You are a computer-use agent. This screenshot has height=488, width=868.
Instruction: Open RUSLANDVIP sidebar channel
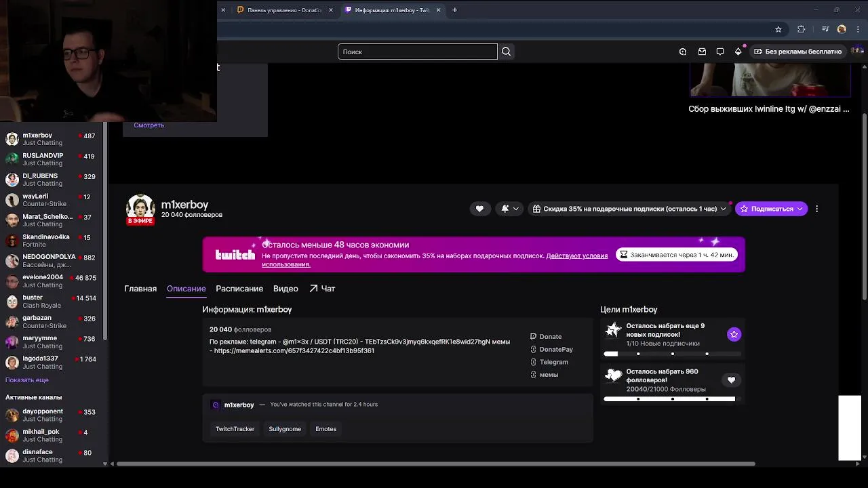click(x=52, y=159)
